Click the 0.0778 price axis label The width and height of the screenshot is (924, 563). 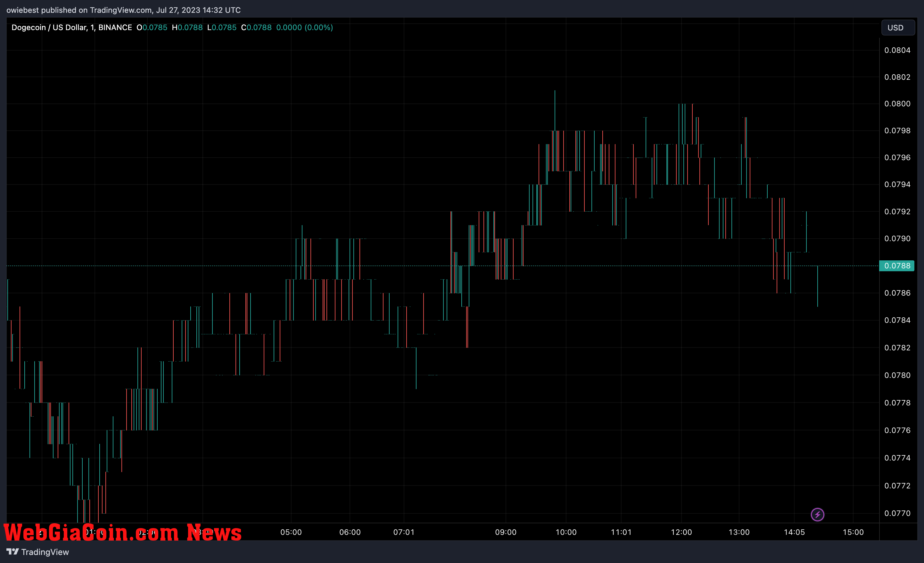[x=897, y=403]
